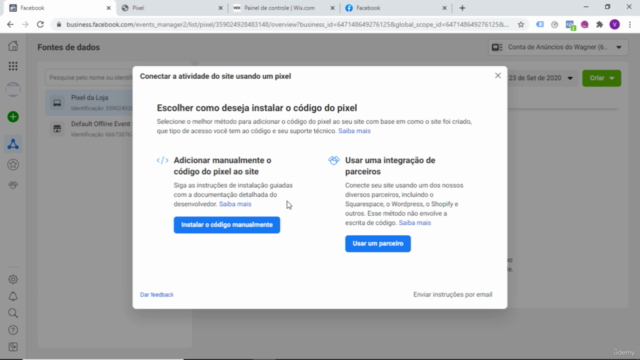The height and width of the screenshot is (360, 640).
Task: Click Enviar instruções por email
Action: click(453, 295)
